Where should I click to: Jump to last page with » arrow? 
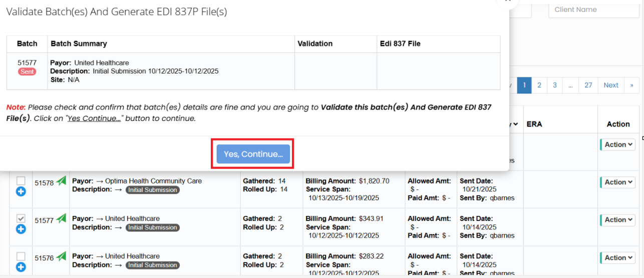(631, 85)
